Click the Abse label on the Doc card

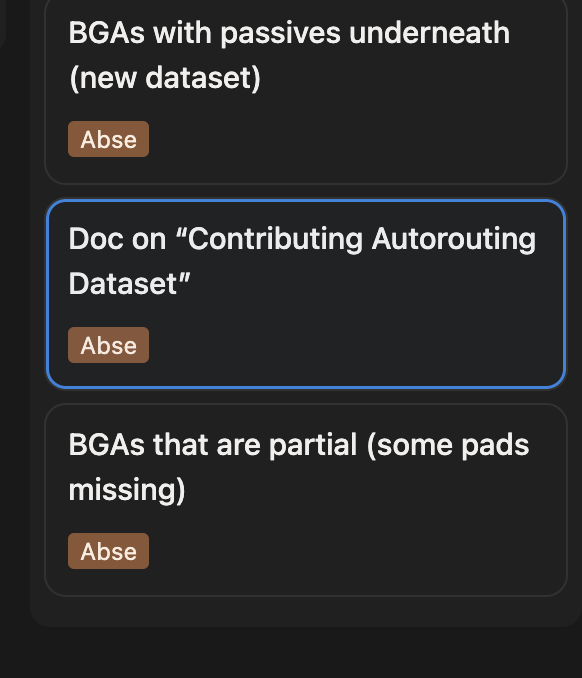(x=109, y=345)
